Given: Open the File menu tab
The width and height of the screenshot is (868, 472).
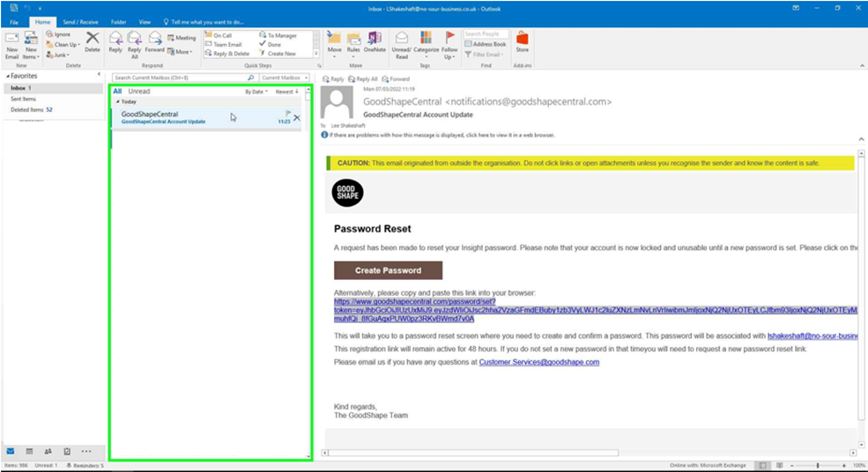Looking at the screenshot, I should (x=14, y=21).
